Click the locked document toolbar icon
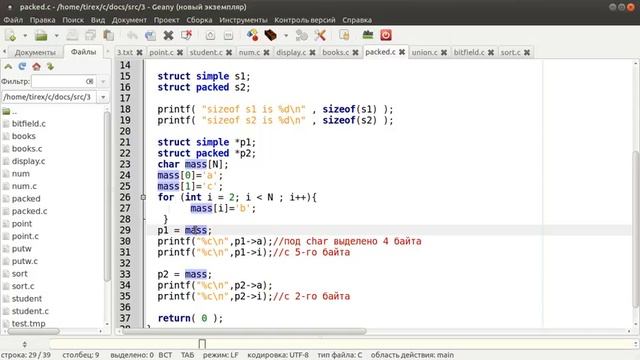 [344, 35]
